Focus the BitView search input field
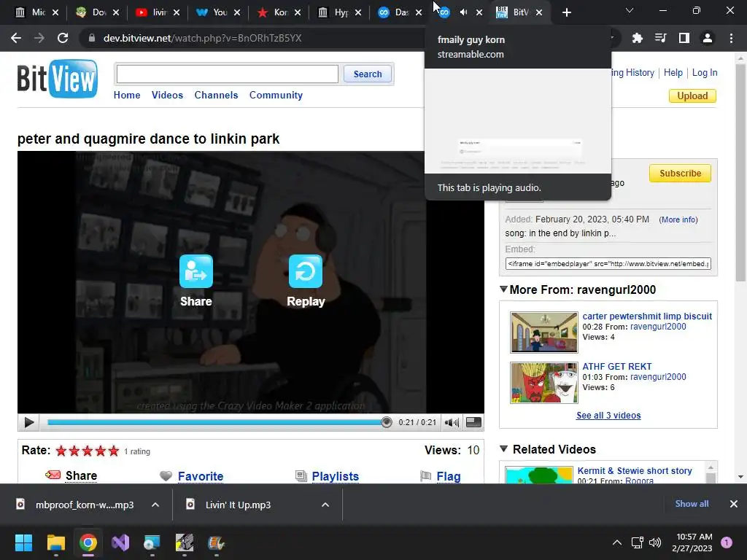The height and width of the screenshot is (560, 747). (228, 74)
